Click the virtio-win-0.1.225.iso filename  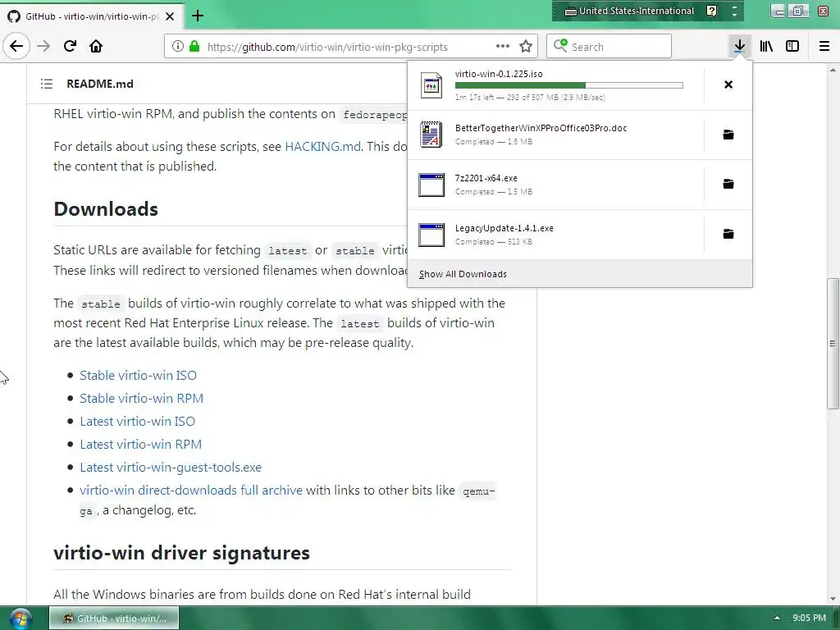click(499, 74)
